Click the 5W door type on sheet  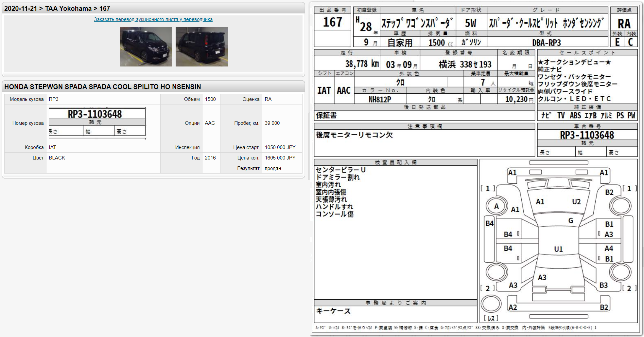point(471,23)
